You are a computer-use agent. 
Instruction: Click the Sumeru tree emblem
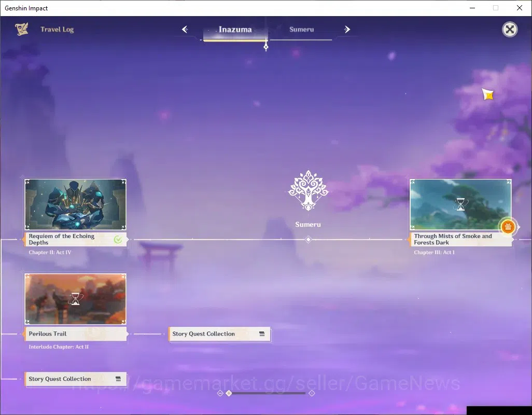(x=308, y=190)
